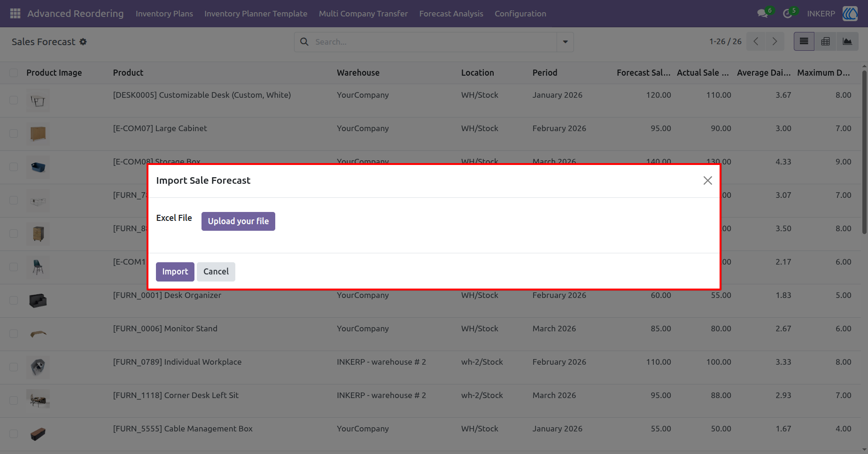The height and width of the screenshot is (454, 868).
Task: Go to next page of records
Action: [x=775, y=41]
